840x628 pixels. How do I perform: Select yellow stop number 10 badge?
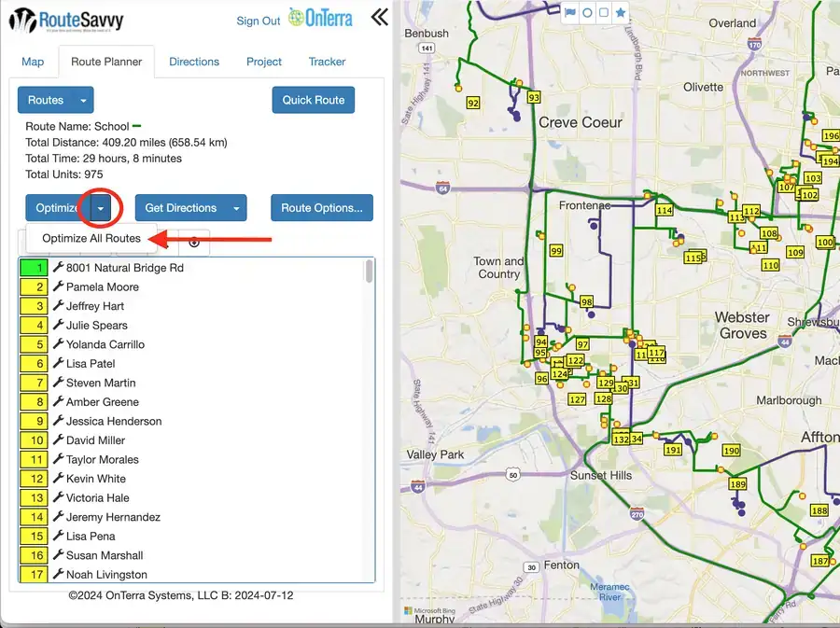coord(34,440)
